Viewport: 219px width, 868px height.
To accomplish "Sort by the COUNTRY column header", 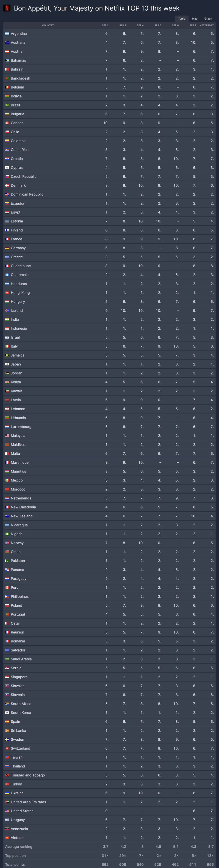I will click(48, 25).
